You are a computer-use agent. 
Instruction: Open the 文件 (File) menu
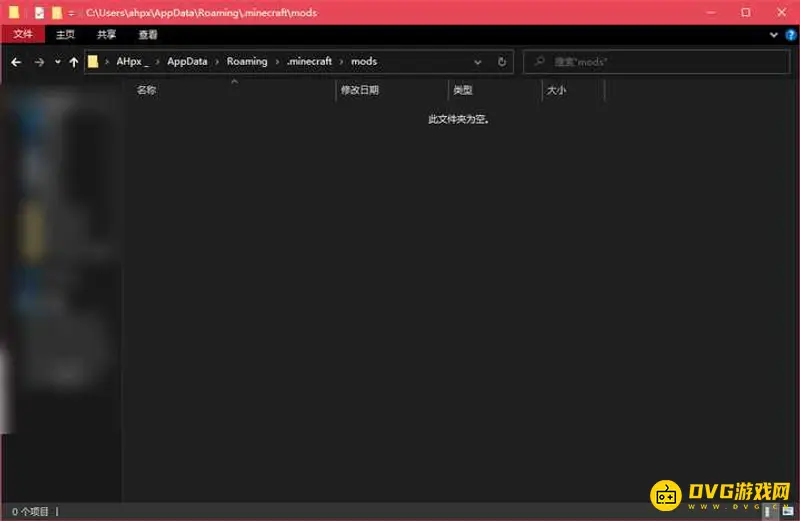click(x=22, y=34)
